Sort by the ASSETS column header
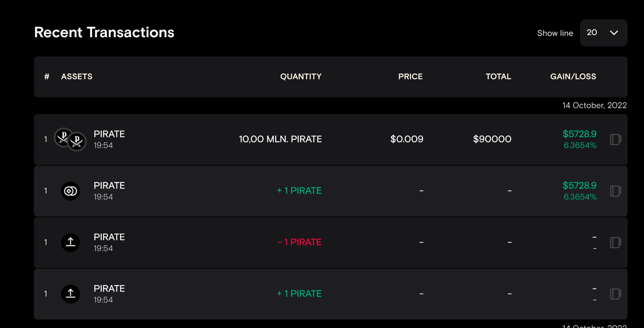The height and width of the screenshot is (328, 644). coord(77,77)
